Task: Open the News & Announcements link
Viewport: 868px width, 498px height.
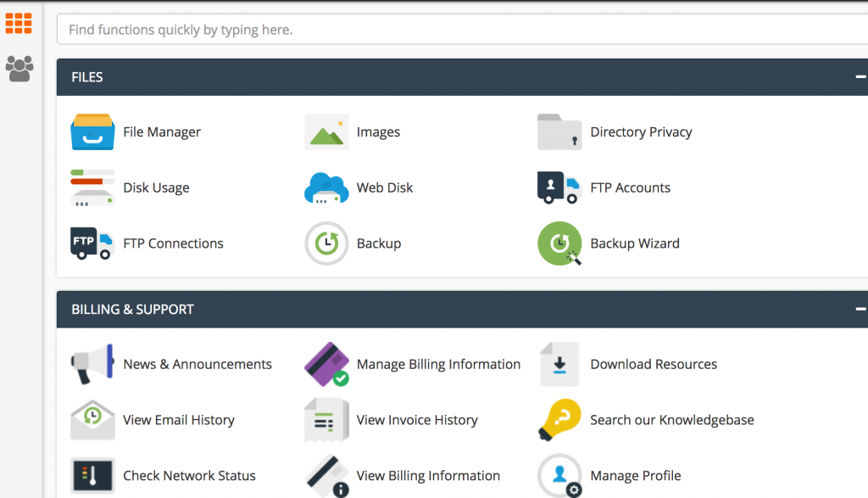Action: click(198, 364)
